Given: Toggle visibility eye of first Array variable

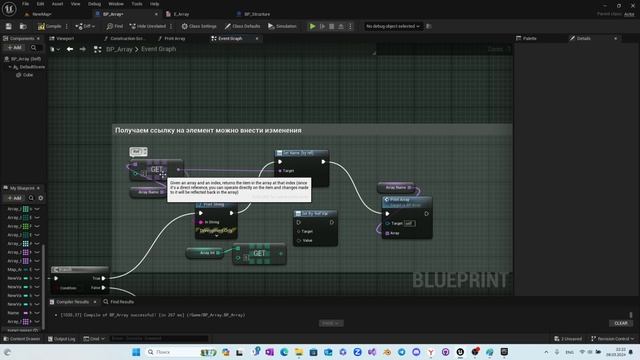Looking at the screenshot, I should (37, 209).
